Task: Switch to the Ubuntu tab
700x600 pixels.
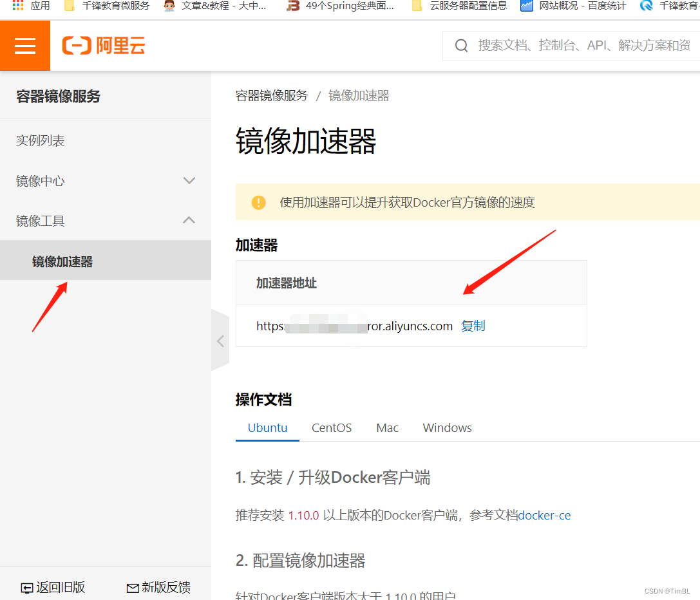Action: click(x=267, y=427)
